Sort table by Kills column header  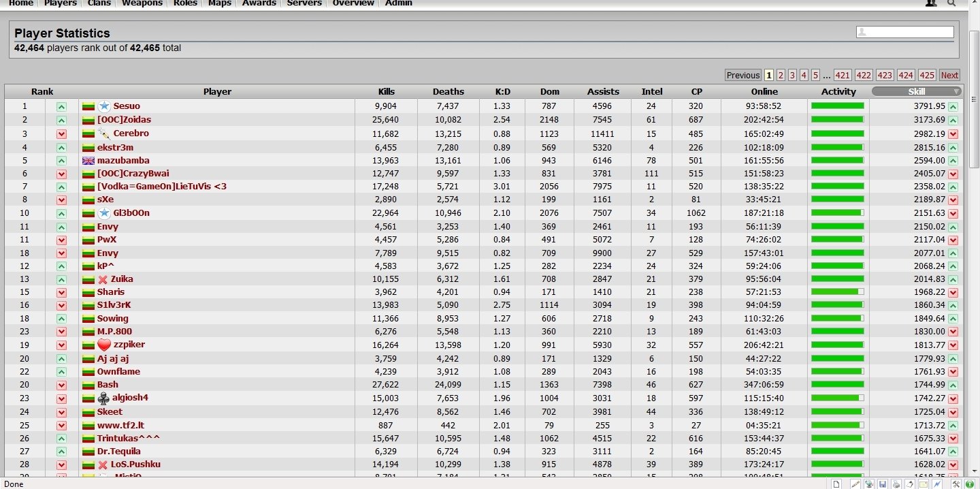click(x=386, y=92)
